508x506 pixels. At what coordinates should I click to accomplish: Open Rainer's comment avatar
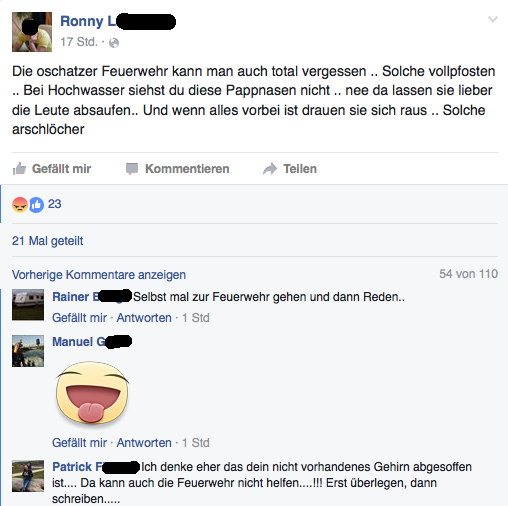[x=28, y=305]
